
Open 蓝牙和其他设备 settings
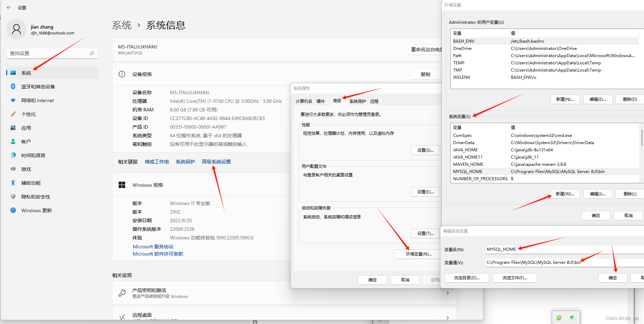coord(52,86)
